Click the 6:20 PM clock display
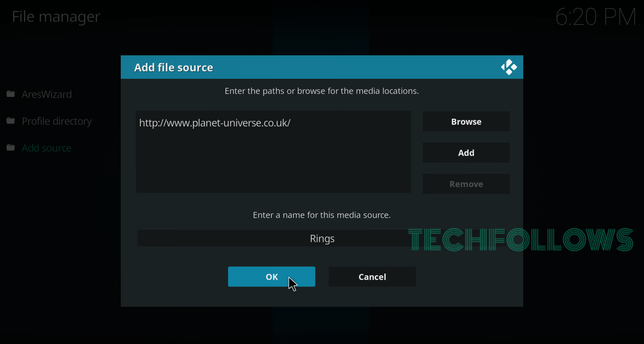The height and width of the screenshot is (344, 644). coord(596,17)
